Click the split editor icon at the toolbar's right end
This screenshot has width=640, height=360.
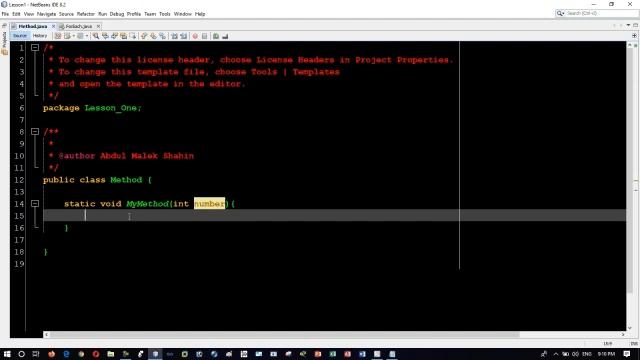tap(634, 36)
